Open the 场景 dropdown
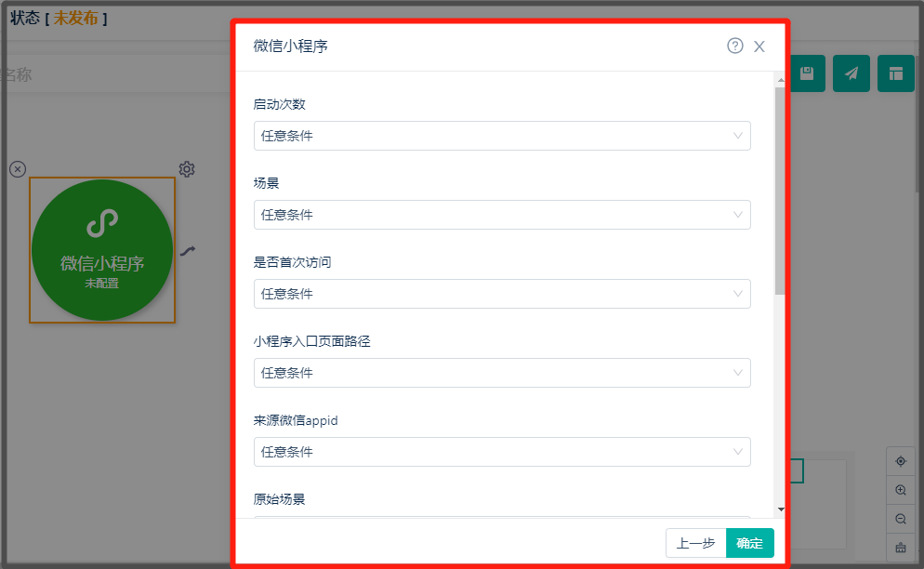 [502, 215]
